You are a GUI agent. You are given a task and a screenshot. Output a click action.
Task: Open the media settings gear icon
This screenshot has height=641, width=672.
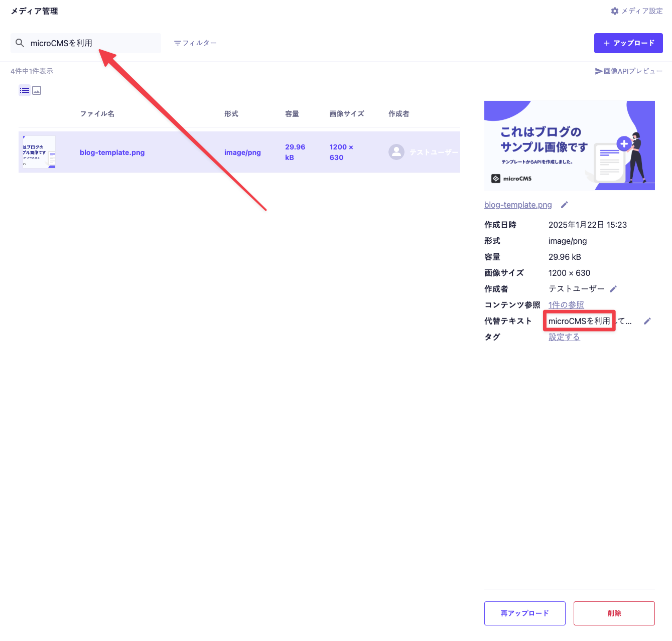click(615, 11)
